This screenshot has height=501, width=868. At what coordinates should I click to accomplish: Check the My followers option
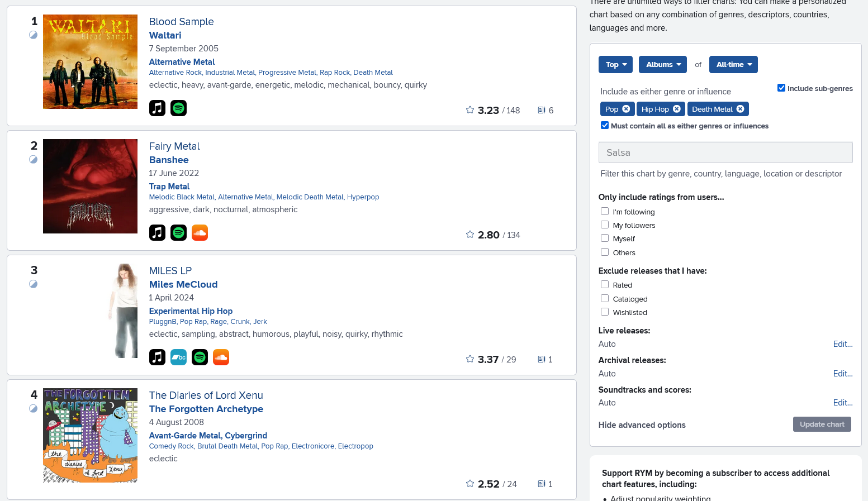[x=605, y=225]
